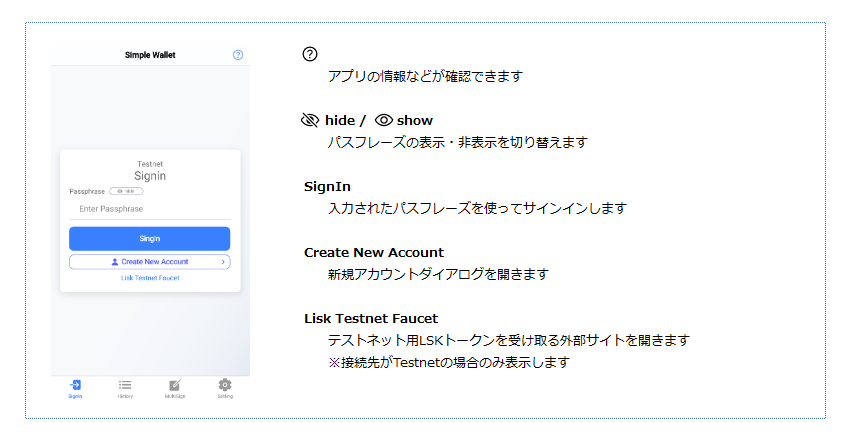This screenshot has height=441, width=851.
Task: Switch to the MultiSign tab
Action: (x=175, y=389)
